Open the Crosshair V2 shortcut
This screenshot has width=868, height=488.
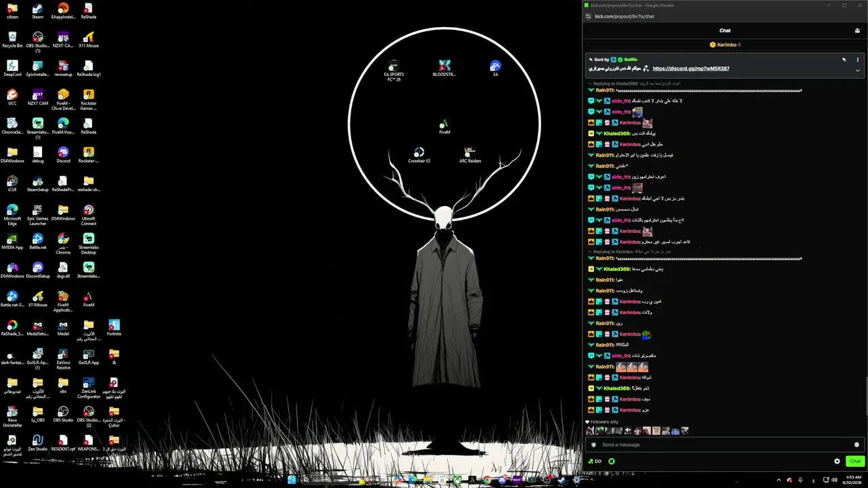point(419,155)
